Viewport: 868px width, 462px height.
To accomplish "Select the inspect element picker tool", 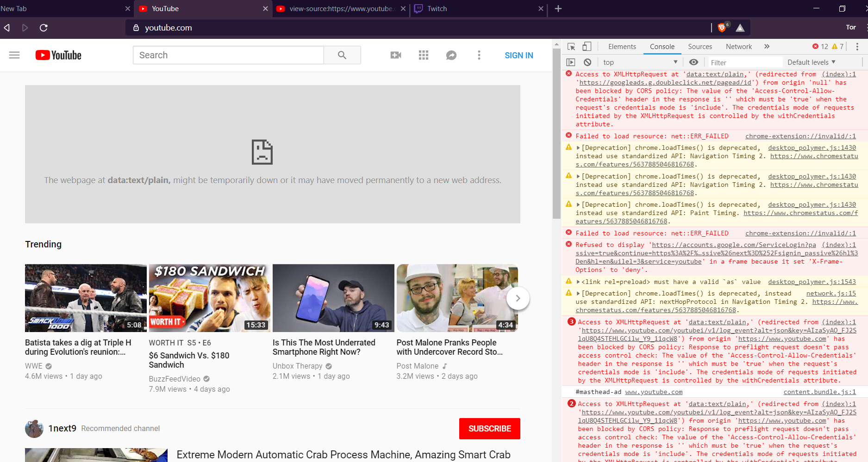I will [x=571, y=46].
